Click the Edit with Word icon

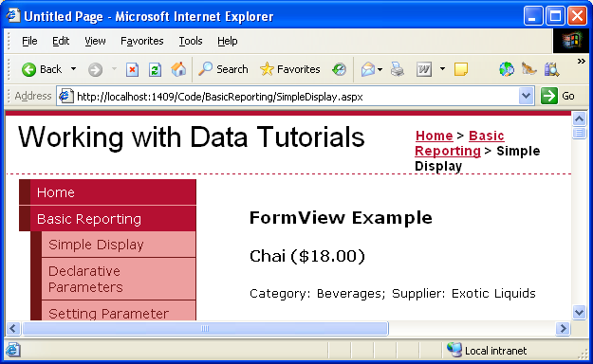pos(424,69)
